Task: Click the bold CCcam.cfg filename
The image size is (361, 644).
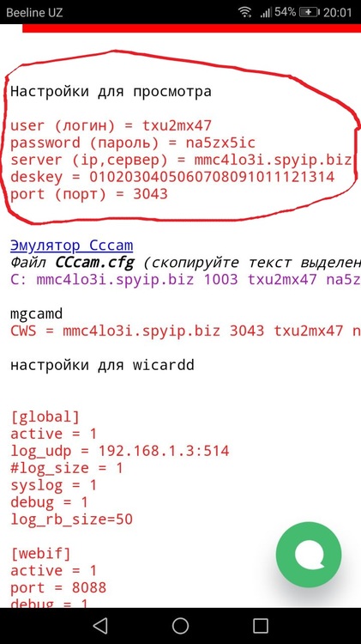Action: click(95, 263)
